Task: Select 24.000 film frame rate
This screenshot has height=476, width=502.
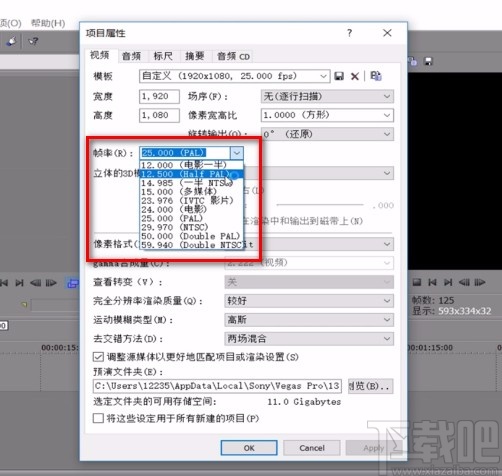Action: point(192,209)
